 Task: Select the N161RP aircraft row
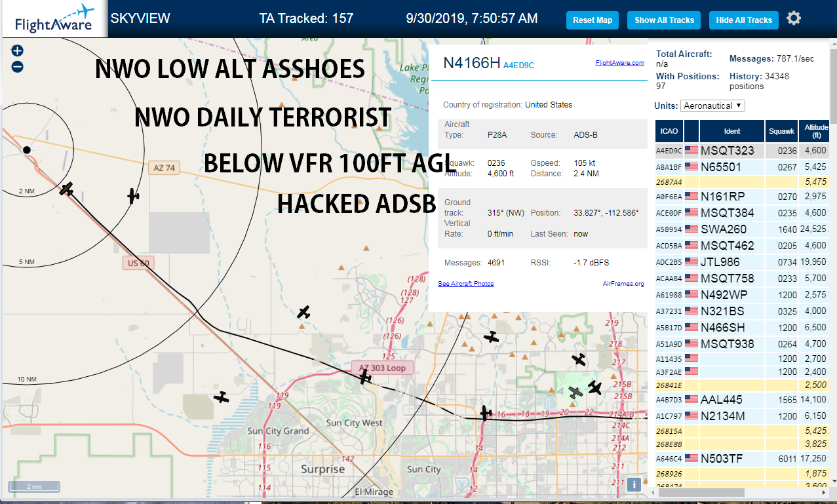pos(743,197)
